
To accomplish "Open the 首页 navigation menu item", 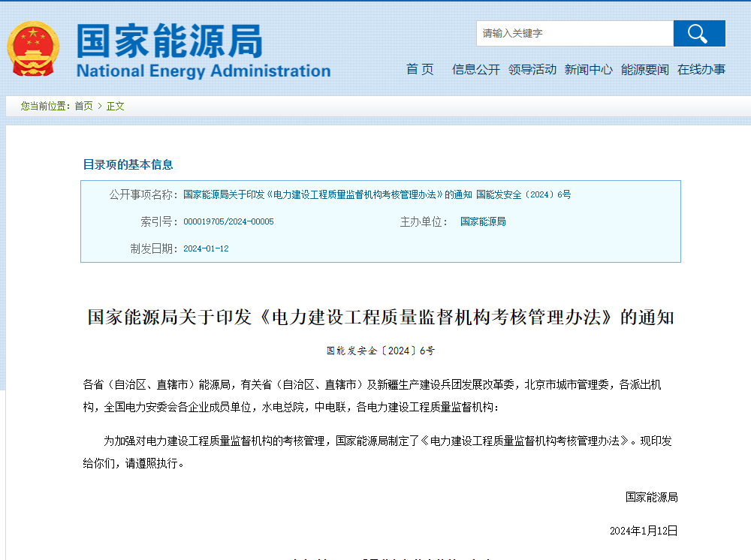I will [420, 69].
